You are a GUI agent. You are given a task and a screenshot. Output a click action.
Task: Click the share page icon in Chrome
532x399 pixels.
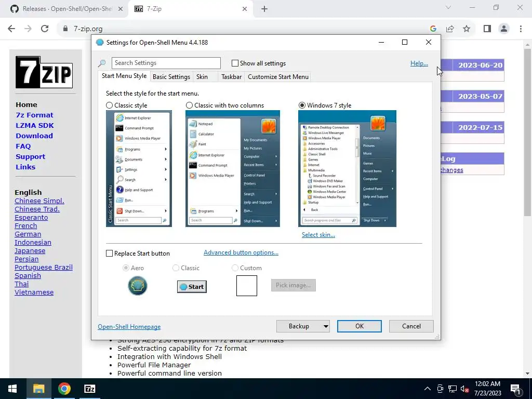click(450, 29)
